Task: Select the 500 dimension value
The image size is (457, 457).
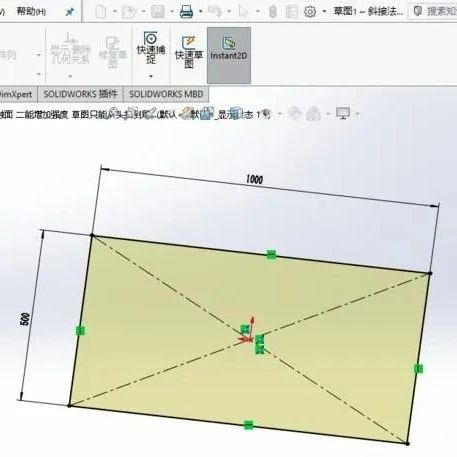Action: tap(25, 319)
